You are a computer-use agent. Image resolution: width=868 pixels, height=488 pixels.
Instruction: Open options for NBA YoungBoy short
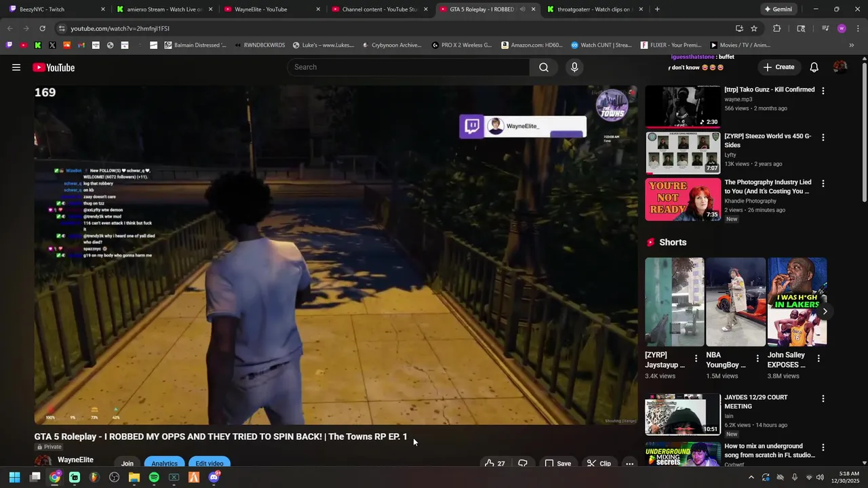[x=757, y=359]
